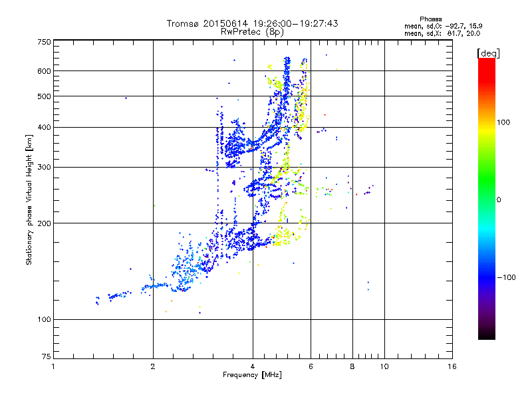Click the x-axis label 'Frequency [MHz]'

click(252, 375)
